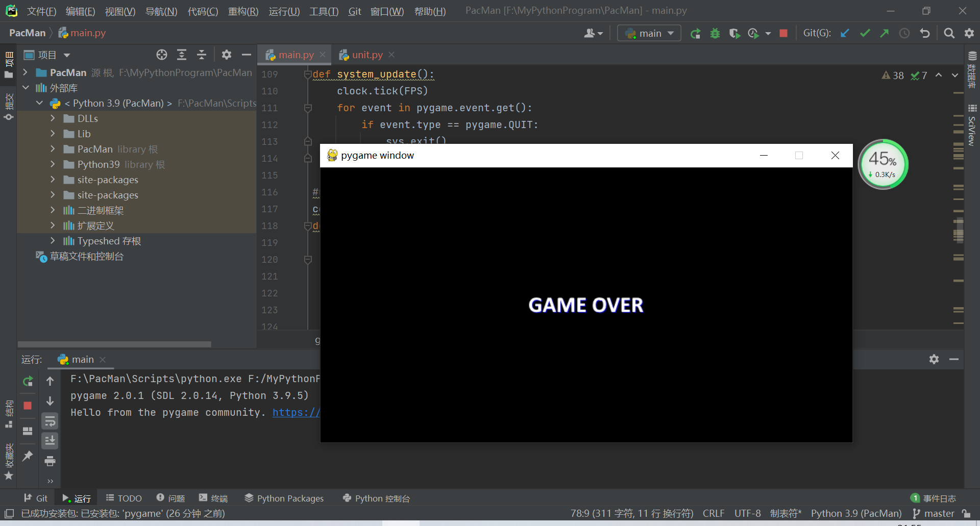The width and height of the screenshot is (980, 526).
Task: Stop the running program in top toolbar
Action: [783, 33]
